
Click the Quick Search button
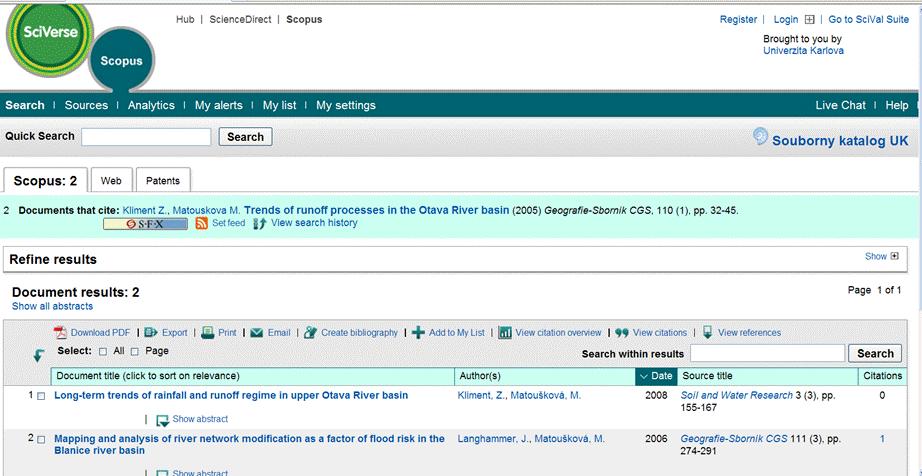pos(245,137)
